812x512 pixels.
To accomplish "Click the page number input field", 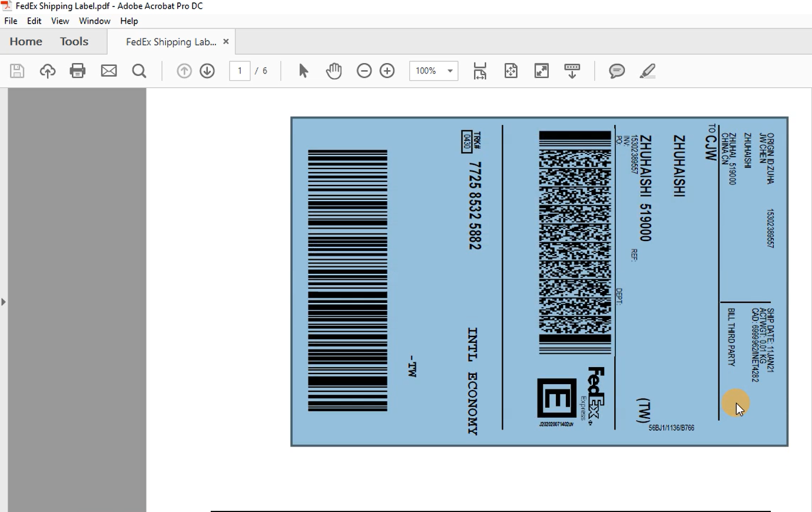I will 240,71.
